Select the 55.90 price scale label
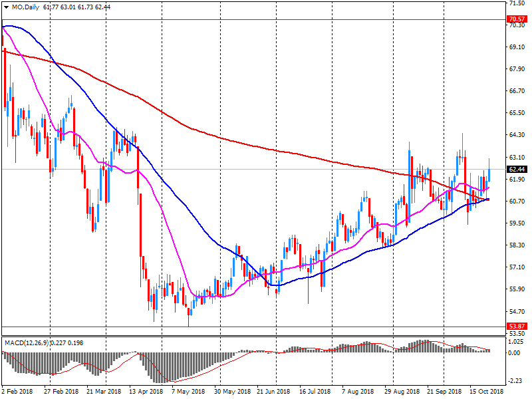 (x=517, y=289)
